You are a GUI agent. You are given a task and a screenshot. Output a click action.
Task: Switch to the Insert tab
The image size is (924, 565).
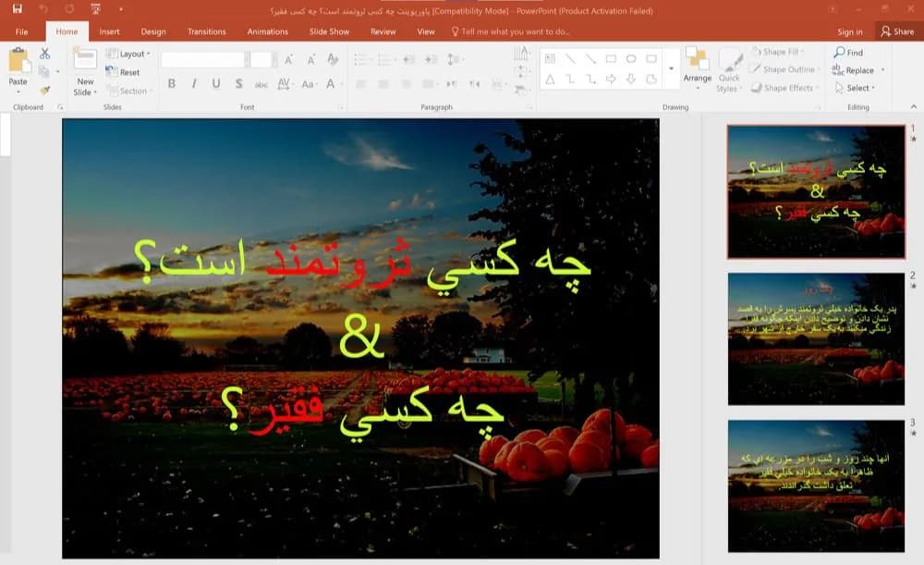tap(109, 31)
